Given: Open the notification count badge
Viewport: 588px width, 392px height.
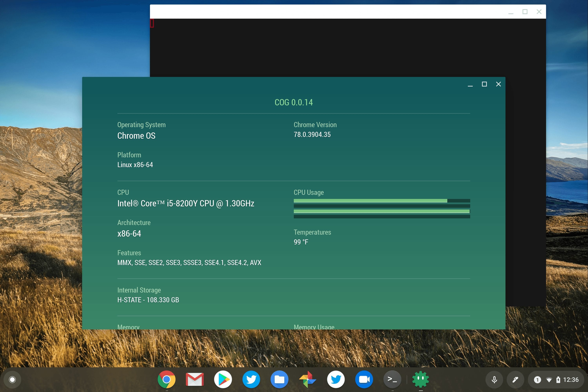Looking at the screenshot, I should click(x=537, y=380).
